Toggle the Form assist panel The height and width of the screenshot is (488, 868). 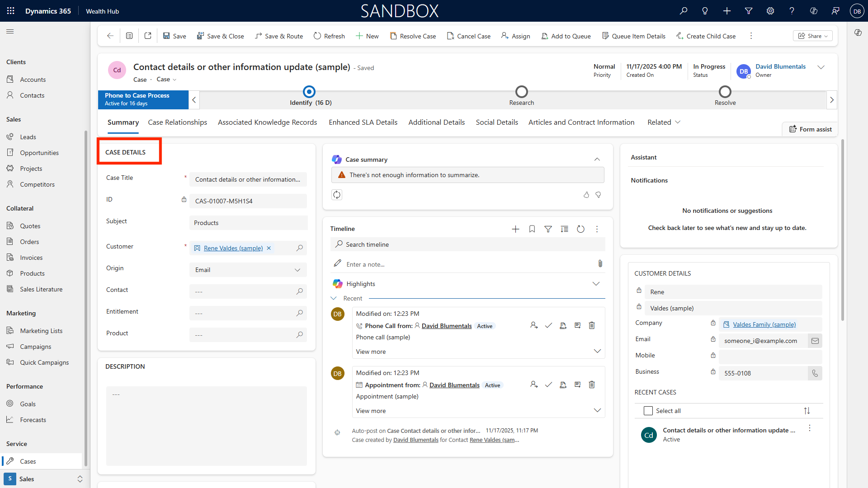[810, 129]
